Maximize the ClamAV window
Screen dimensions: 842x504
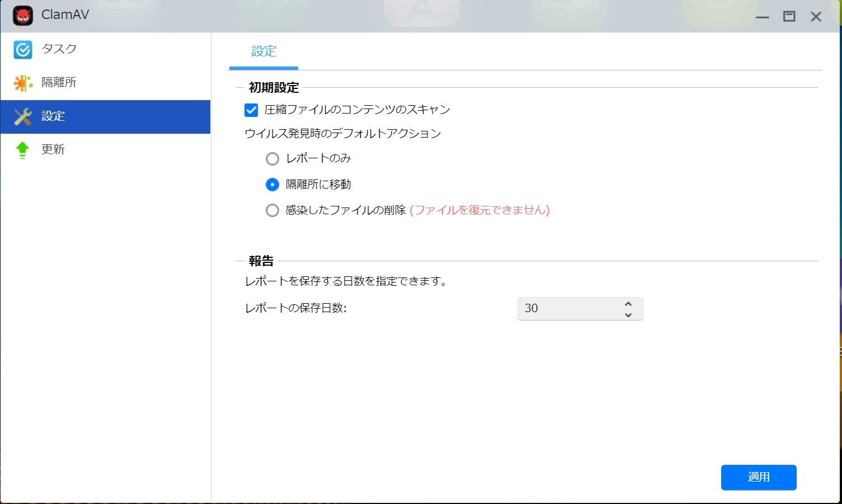pos(789,17)
